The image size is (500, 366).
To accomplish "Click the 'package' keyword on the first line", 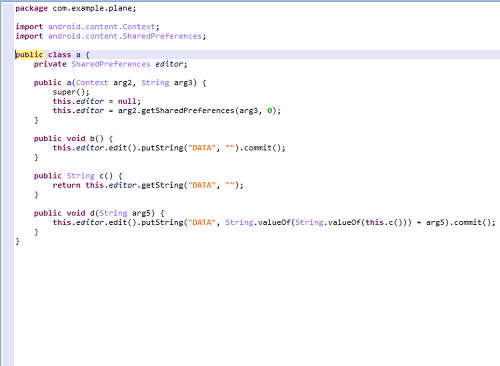I will pyautogui.click(x=31, y=8).
